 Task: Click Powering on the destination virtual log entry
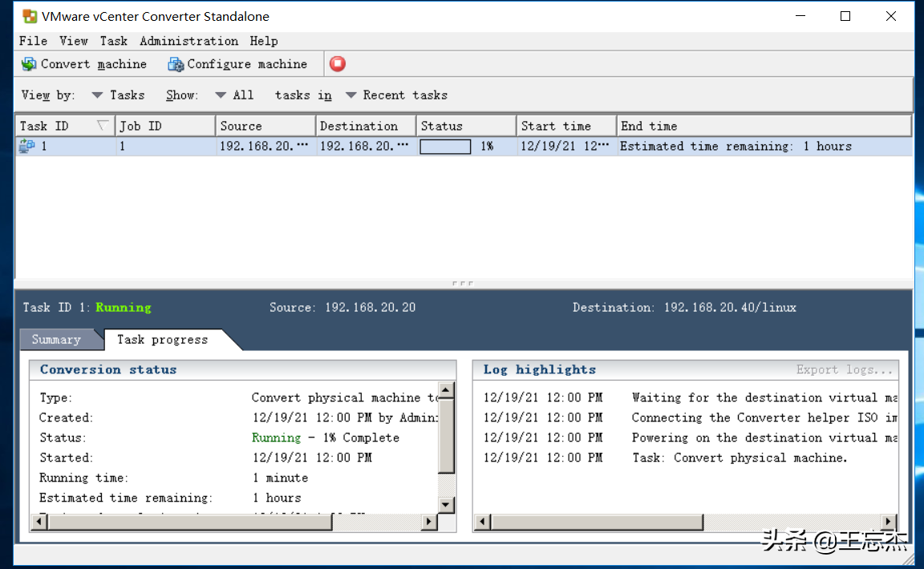pyautogui.click(x=764, y=438)
